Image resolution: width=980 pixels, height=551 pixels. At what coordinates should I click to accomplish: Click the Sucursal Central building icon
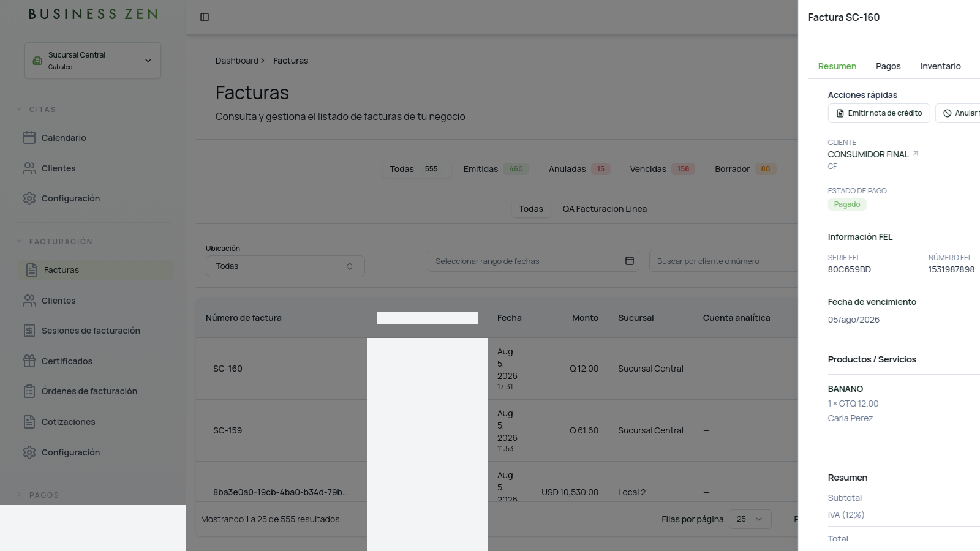pyautogui.click(x=37, y=61)
